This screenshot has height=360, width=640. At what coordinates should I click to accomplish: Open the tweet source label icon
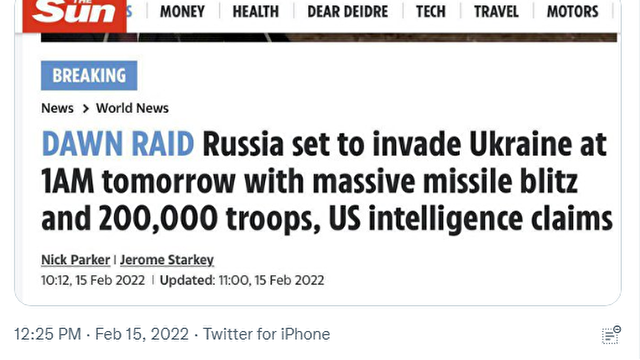pyautogui.click(x=611, y=335)
